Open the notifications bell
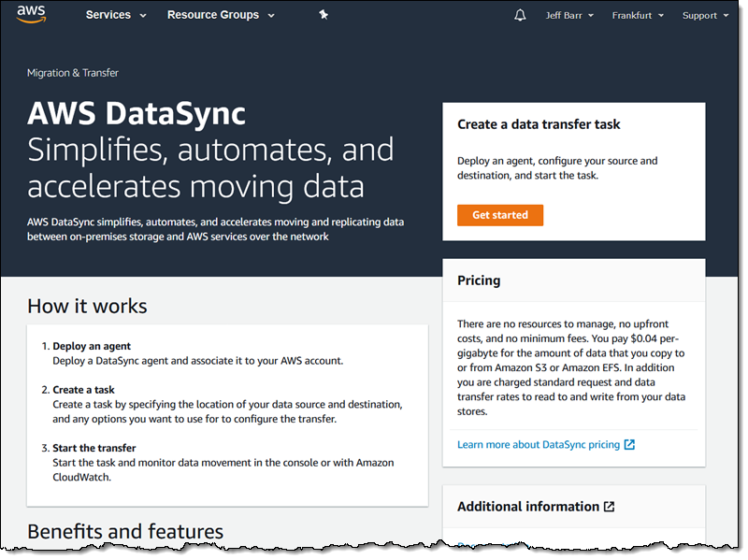 click(521, 14)
